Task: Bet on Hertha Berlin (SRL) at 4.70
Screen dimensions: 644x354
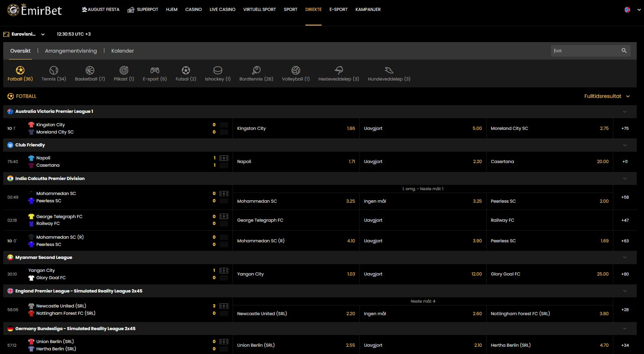Action: tap(550, 345)
